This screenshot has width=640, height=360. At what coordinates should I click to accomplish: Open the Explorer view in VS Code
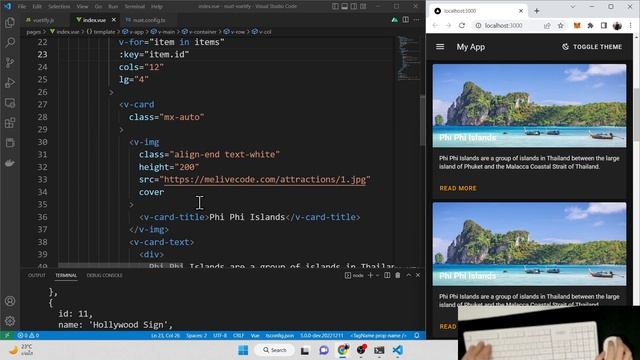[x=10, y=22]
